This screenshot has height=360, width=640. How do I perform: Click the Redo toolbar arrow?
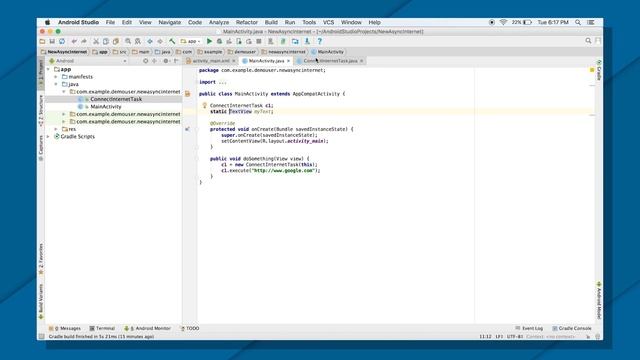pos(84,41)
